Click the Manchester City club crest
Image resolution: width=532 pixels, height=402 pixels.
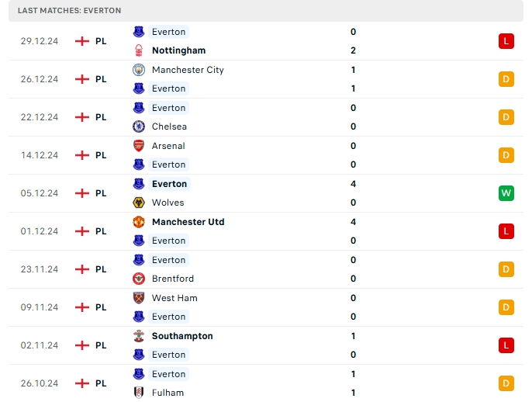tap(139, 70)
